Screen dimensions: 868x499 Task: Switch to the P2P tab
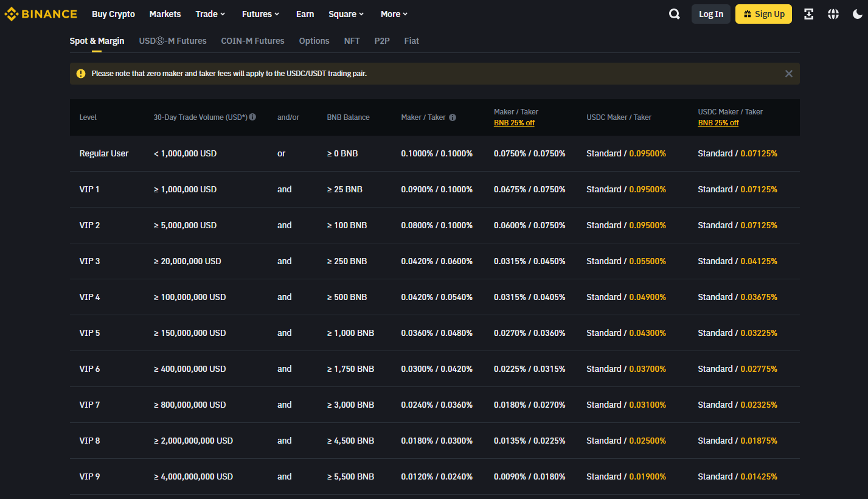[382, 41]
